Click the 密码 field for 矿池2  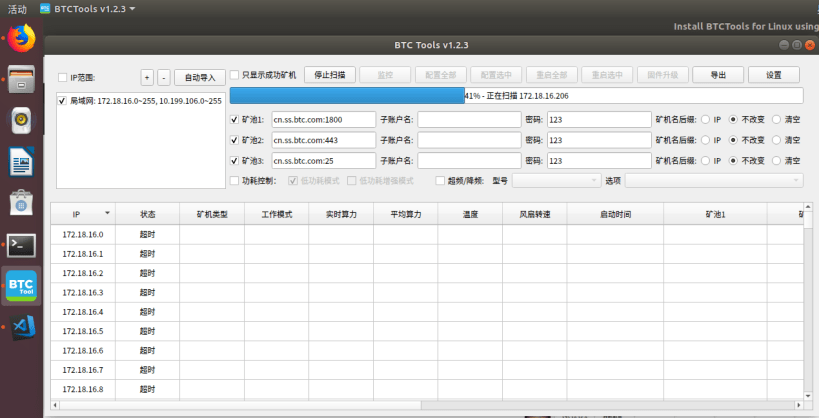(x=599, y=140)
